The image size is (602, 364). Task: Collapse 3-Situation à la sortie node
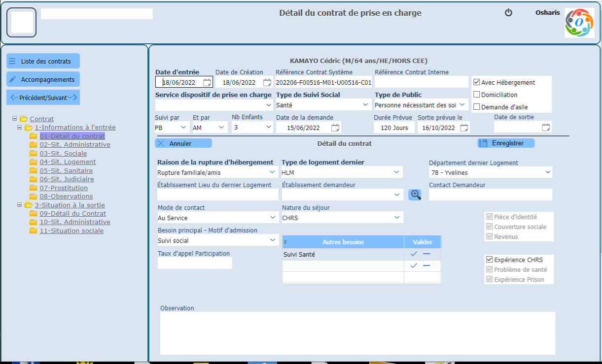coord(19,205)
